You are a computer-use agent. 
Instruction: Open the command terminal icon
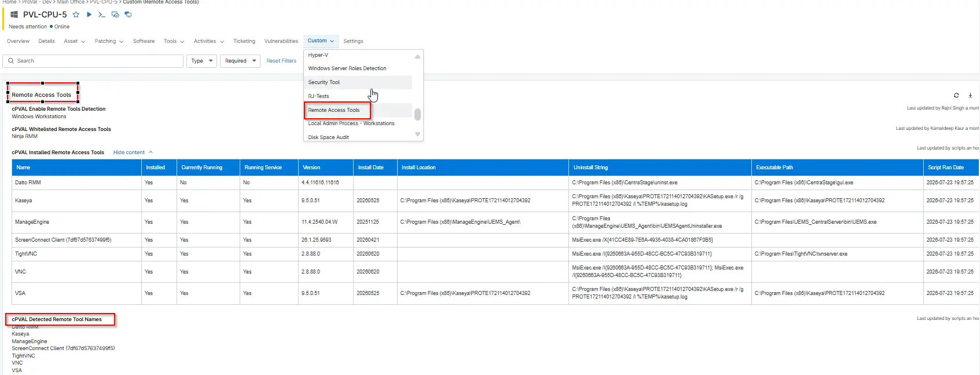tap(102, 14)
